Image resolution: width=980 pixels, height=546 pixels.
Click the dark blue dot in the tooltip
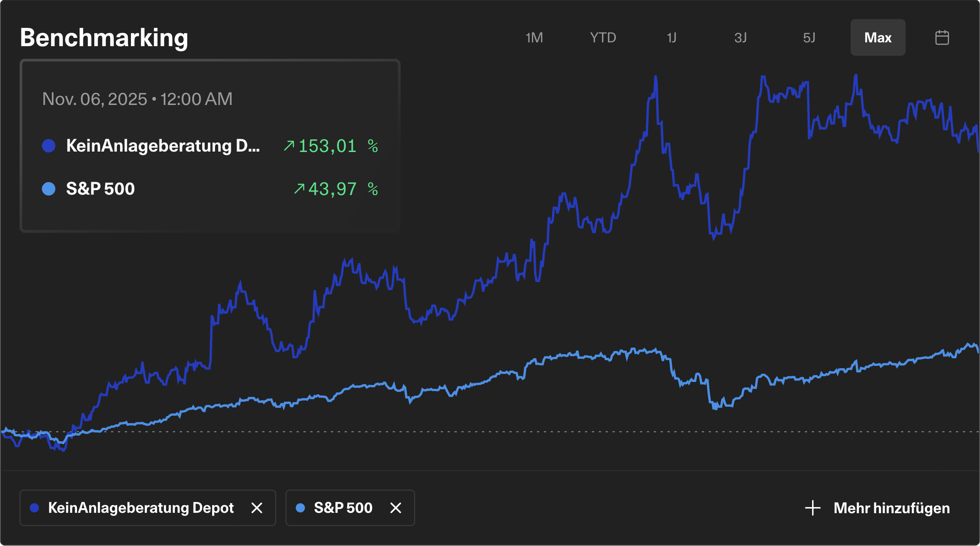pyautogui.click(x=49, y=146)
